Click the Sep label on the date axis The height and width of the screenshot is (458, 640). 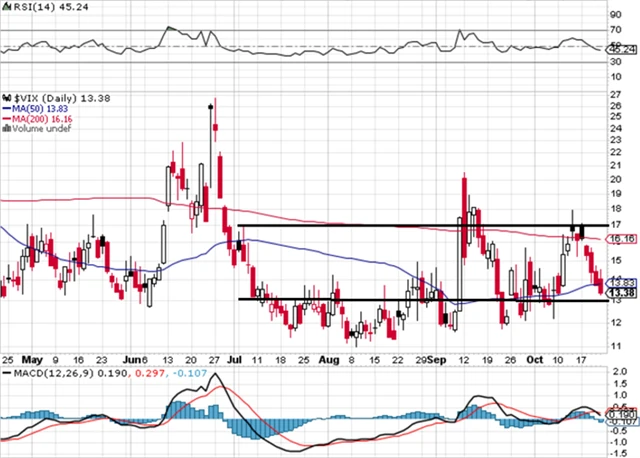point(436,358)
